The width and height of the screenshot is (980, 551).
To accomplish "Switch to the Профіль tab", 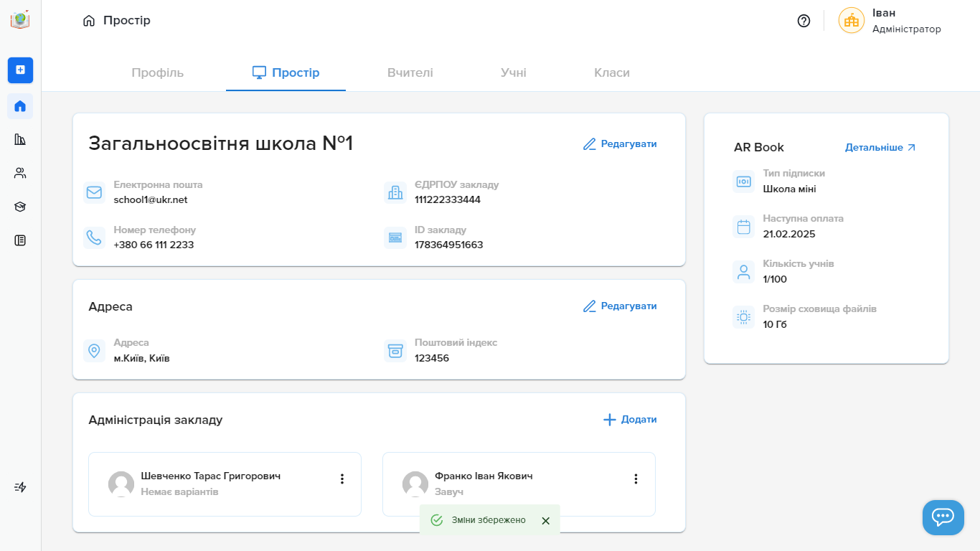I will click(157, 72).
